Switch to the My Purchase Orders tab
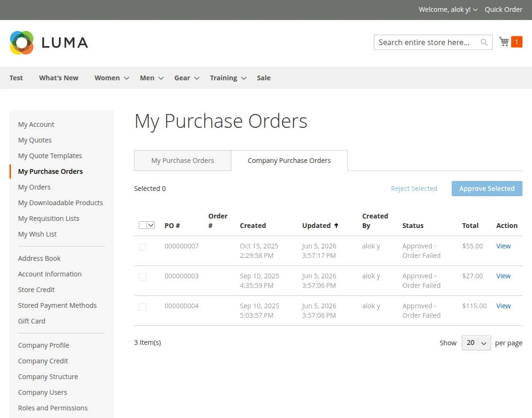Image resolution: width=532 pixels, height=418 pixels. (x=182, y=161)
